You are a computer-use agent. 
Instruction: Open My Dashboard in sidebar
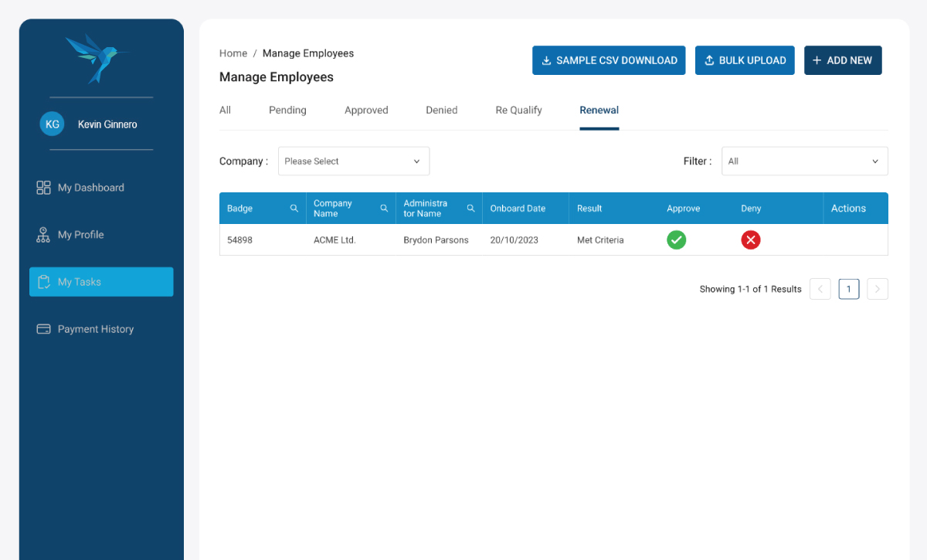click(101, 188)
